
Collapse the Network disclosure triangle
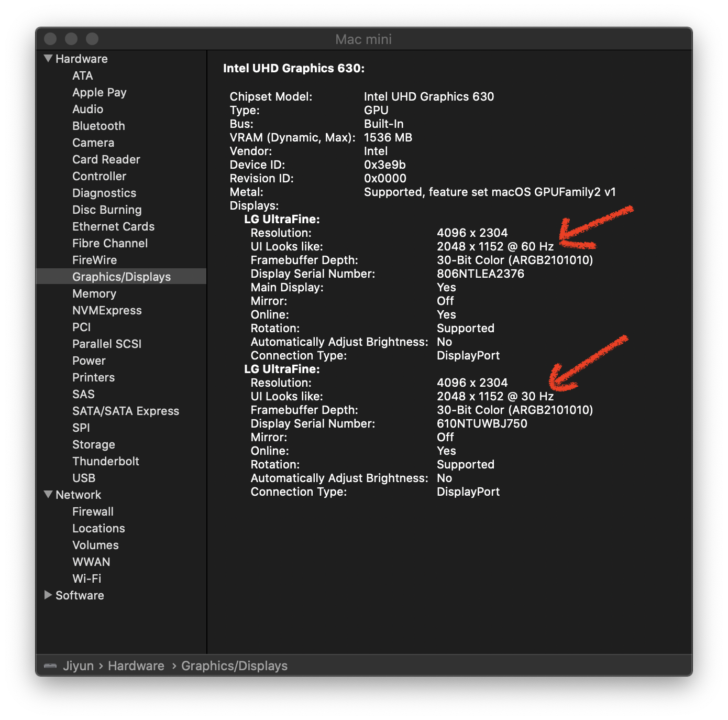coord(48,495)
